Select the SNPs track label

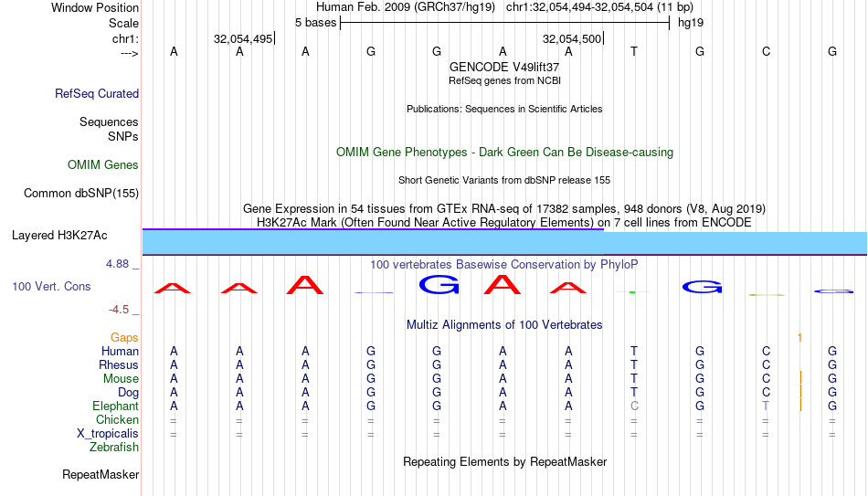123,136
